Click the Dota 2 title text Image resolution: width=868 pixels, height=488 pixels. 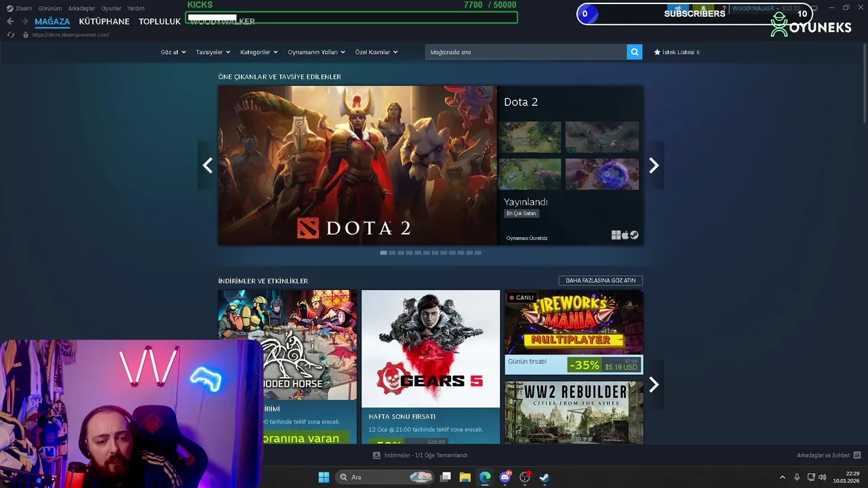521,102
